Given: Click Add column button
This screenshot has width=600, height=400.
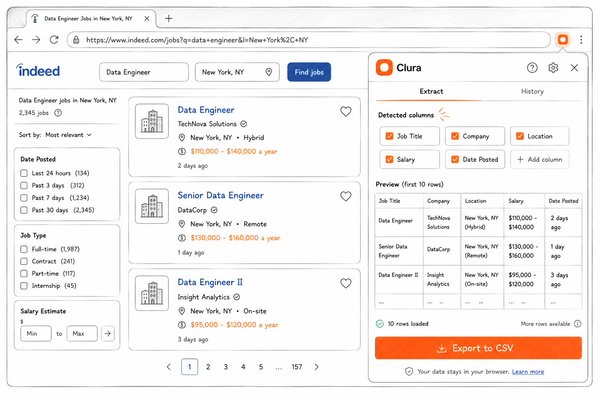Looking at the screenshot, I should 540,160.
